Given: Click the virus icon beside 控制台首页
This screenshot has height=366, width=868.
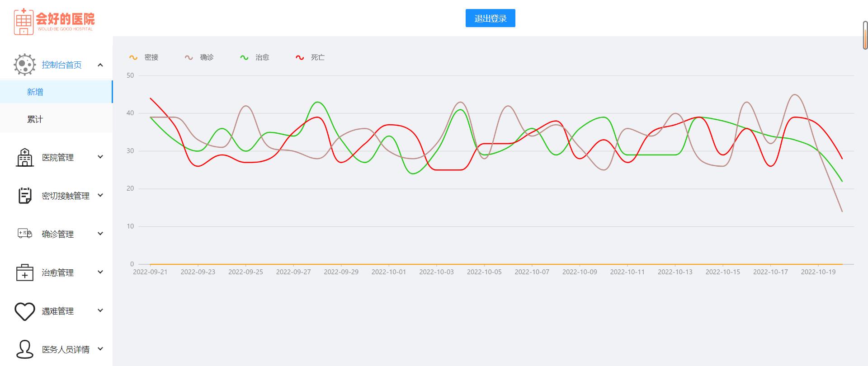Looking at the screenshot, I should 24,65.
